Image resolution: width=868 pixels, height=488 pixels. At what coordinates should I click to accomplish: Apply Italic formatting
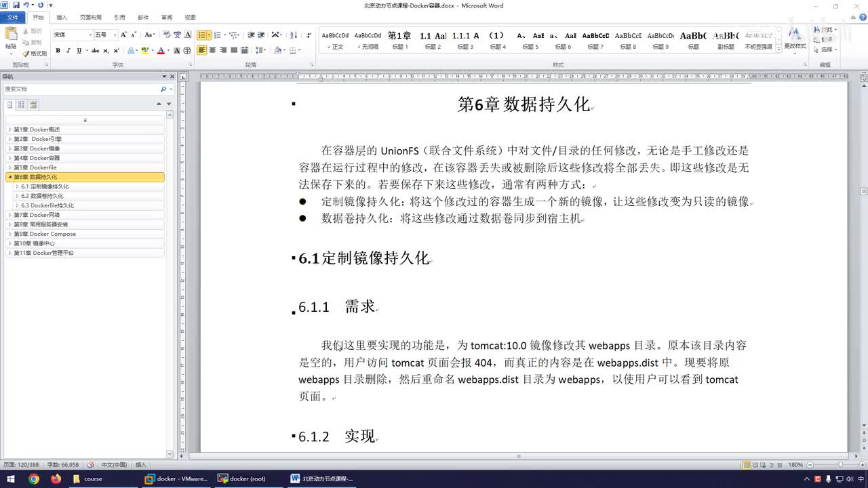(x=68, y=51)
